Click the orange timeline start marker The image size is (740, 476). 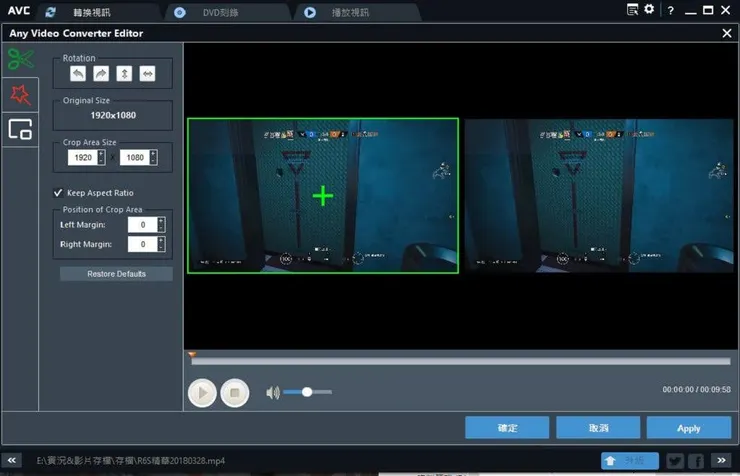[192, 354]
